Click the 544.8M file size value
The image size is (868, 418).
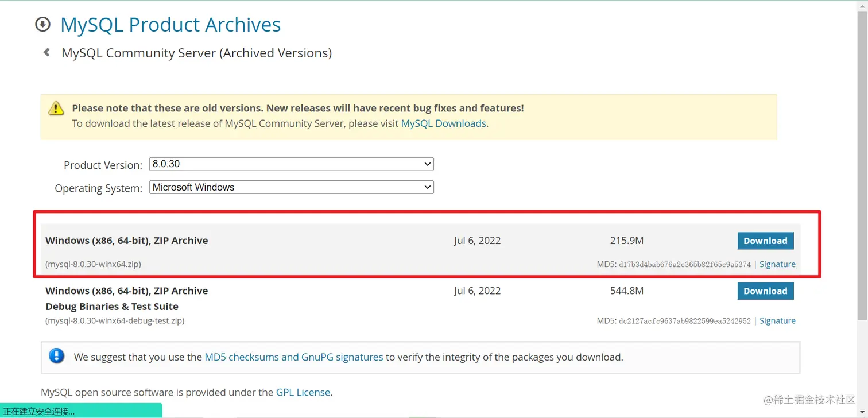[x=627, y=291]
